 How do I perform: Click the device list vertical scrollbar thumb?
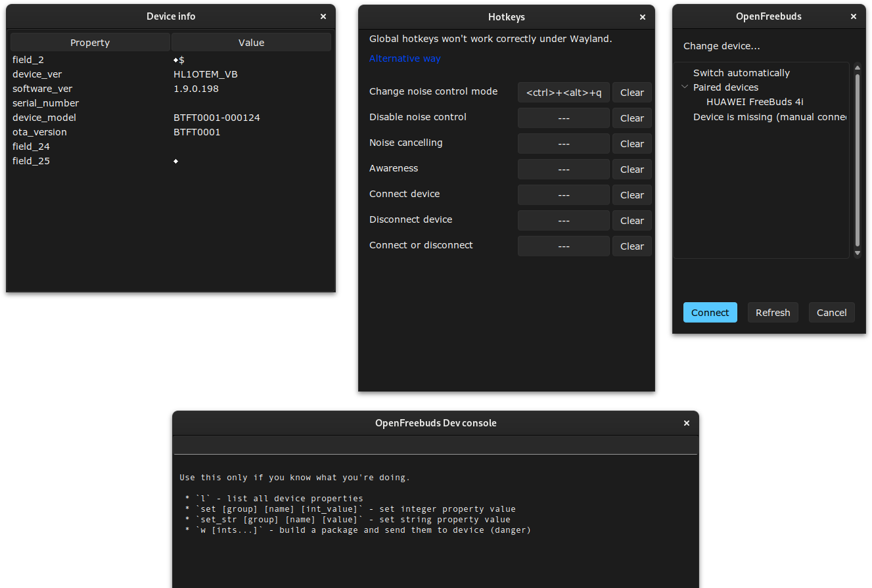(857, 160)
